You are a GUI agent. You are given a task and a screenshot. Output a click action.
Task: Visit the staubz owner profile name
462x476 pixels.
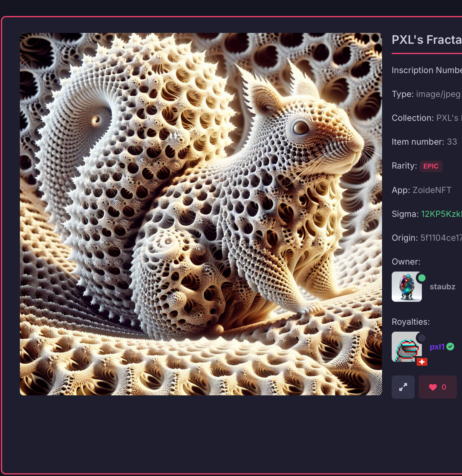click(442, 287)
